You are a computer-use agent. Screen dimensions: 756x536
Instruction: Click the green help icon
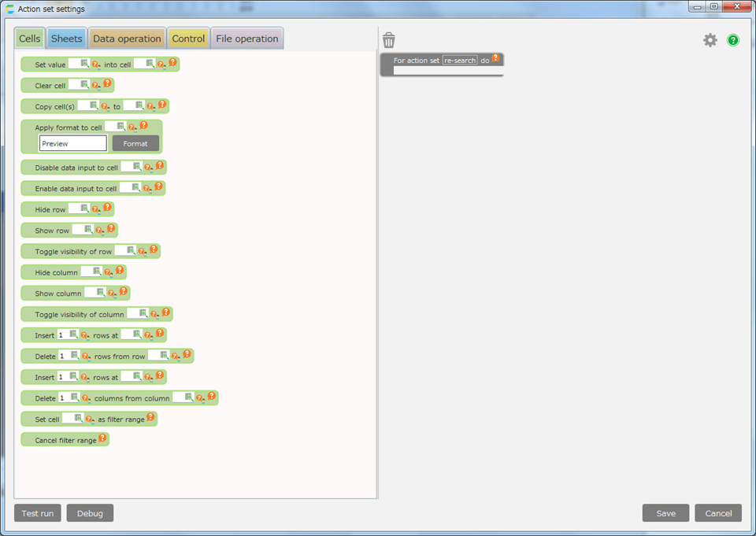click(x=733, y=40)
